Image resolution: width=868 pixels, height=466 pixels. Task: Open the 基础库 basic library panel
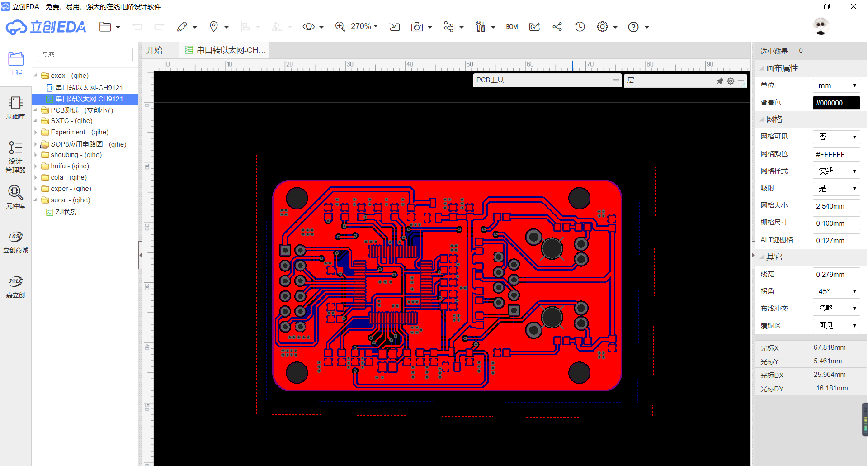tap(15, 108)
